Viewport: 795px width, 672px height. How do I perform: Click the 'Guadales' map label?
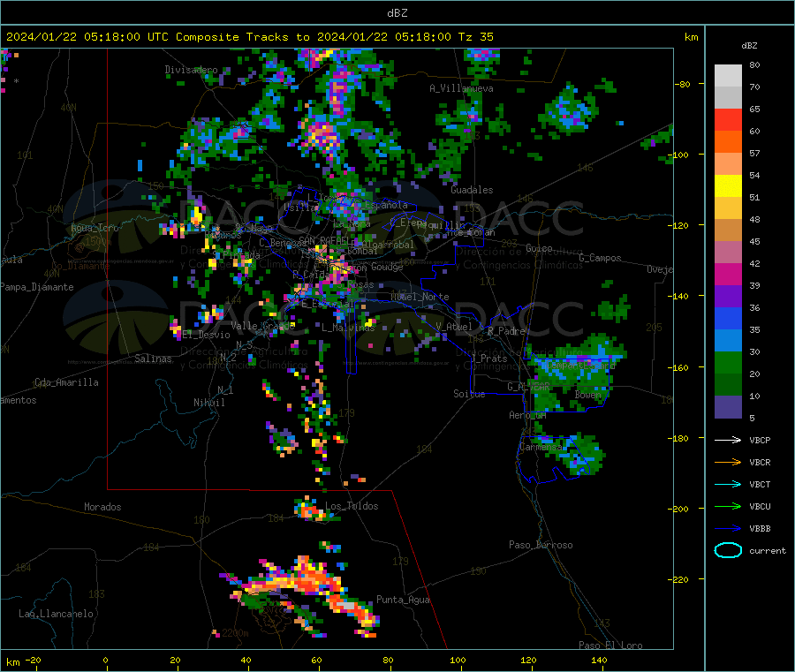pos(472,190)
